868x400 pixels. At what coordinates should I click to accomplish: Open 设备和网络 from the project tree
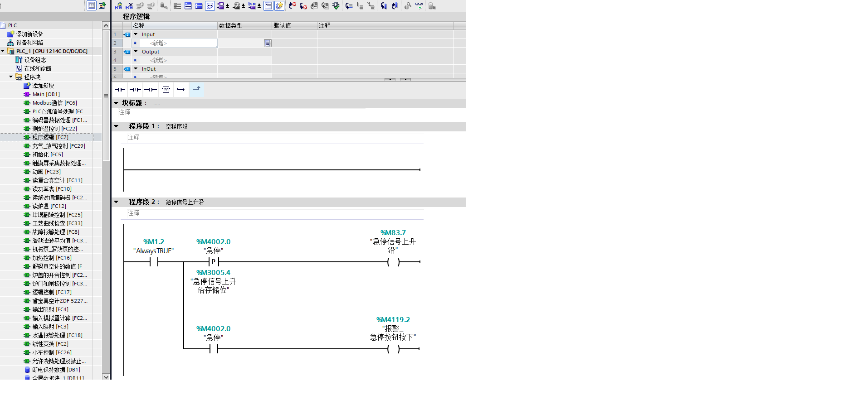coord(29,43)
